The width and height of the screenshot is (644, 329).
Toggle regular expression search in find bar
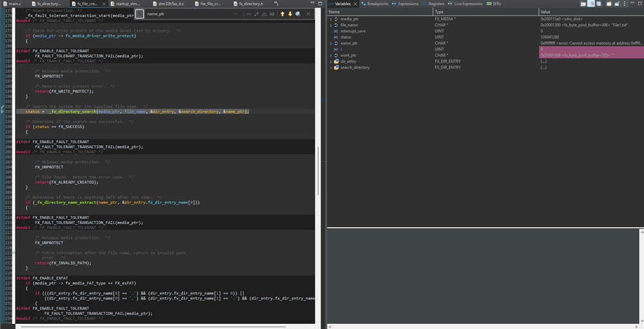click(257, 14)
